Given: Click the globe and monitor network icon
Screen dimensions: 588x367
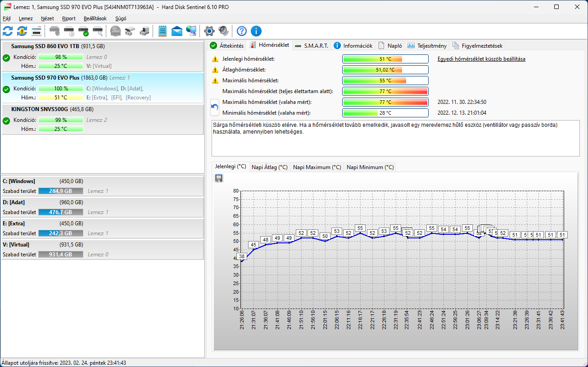Looking at the screenshot, I should tap(191, 31).
